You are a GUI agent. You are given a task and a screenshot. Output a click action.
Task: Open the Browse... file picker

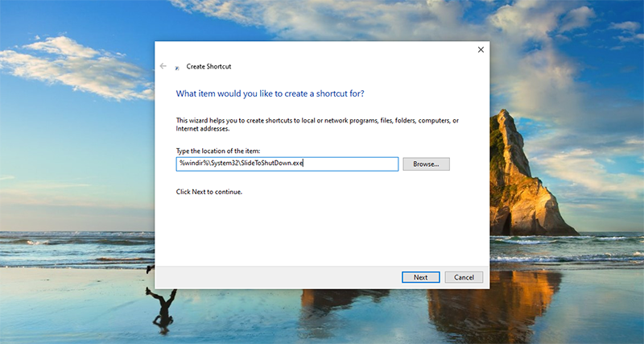pos(426,164)
